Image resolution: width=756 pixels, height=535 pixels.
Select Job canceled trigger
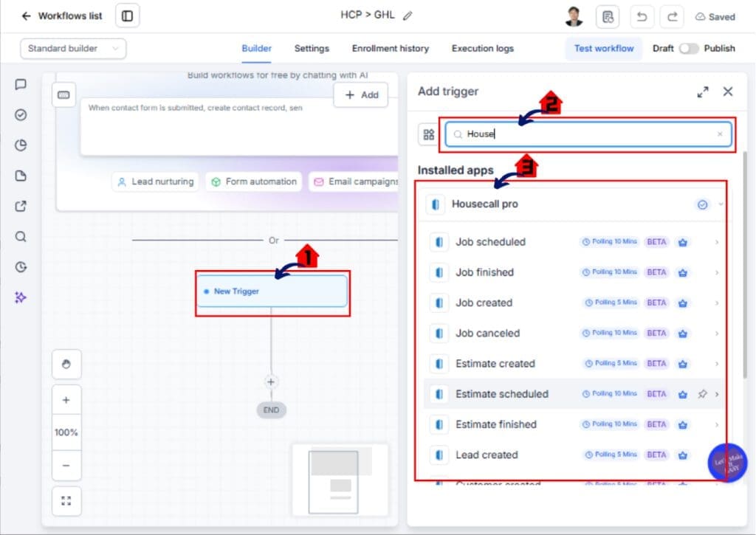[574, 333]
